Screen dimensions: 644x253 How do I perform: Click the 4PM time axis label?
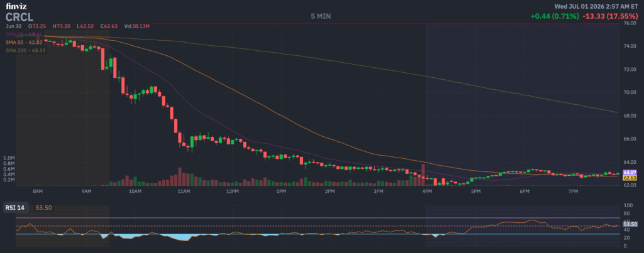[x=427, y=191]
